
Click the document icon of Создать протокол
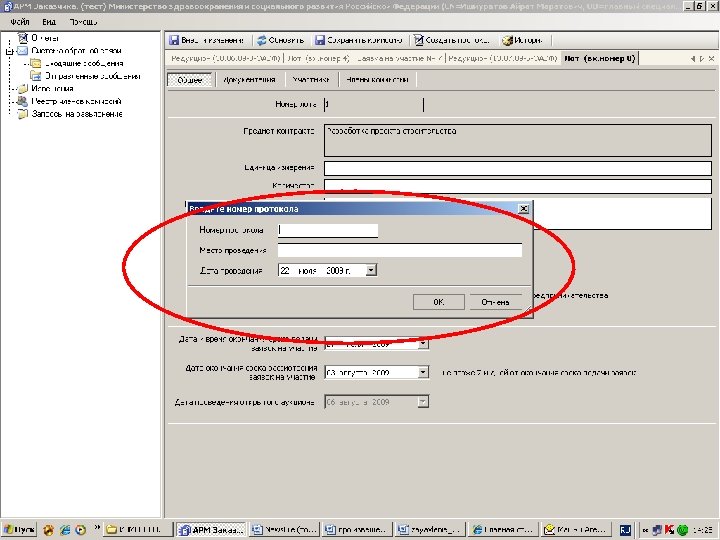tap(418, 40)
